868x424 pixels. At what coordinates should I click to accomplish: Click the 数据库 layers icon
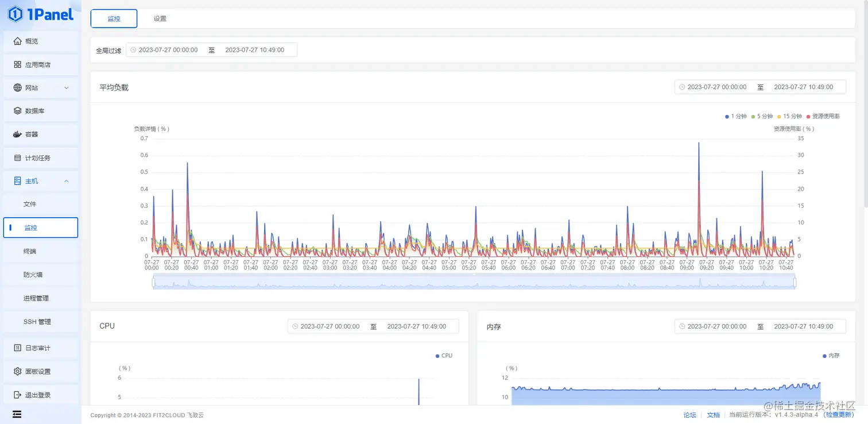click(17, 111)
